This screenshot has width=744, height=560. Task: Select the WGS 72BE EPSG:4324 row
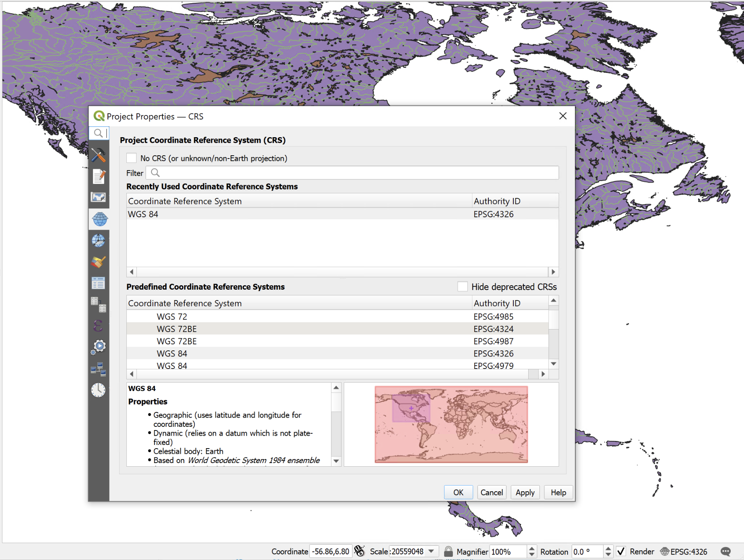click(x=337, y=329)
